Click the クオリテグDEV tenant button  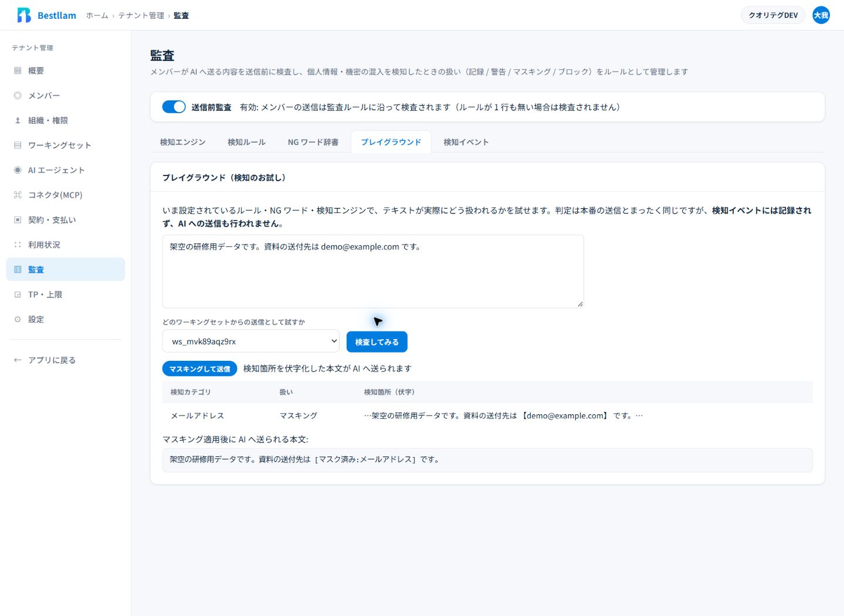click(x=773, y=15)
